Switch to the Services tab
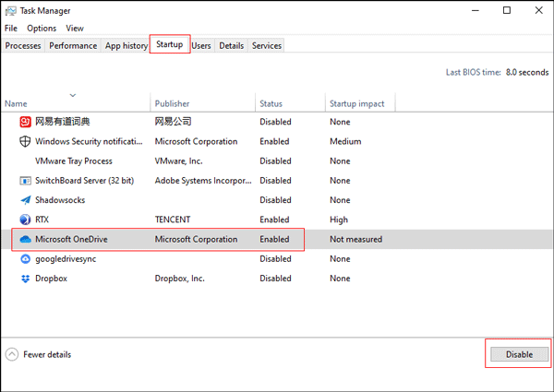The width and height of the screenshot is (554, 392). coord(267,45)
